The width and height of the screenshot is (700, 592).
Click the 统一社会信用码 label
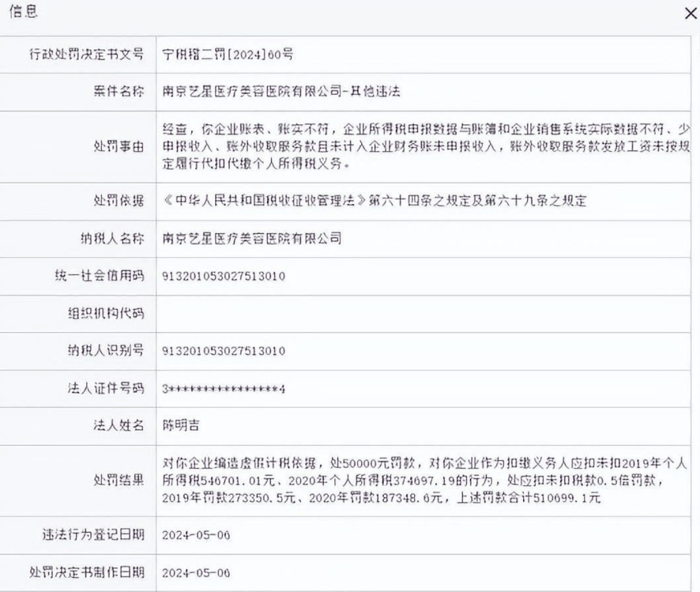[100, 276]
